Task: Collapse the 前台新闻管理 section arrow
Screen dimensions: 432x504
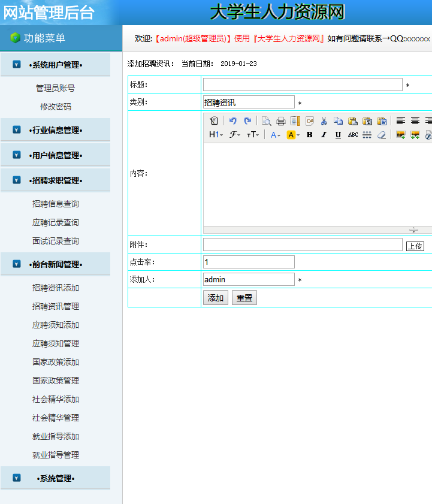Action: point(17,264)
